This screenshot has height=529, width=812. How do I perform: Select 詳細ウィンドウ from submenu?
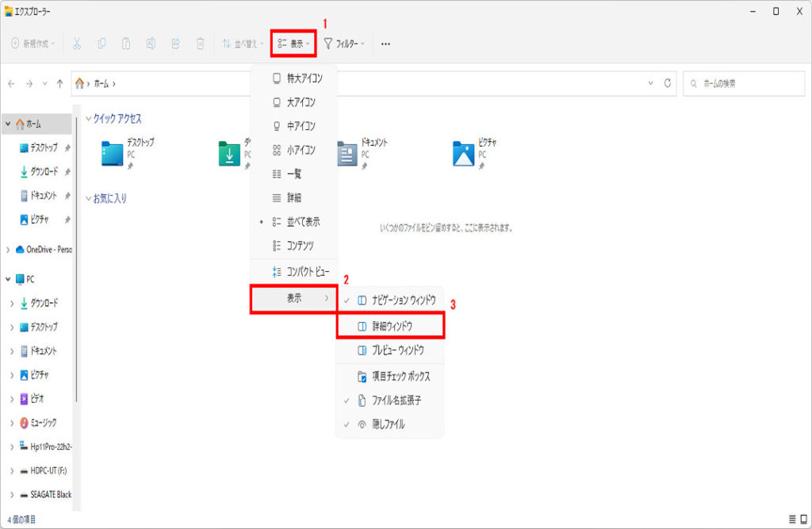[x=390, y=326]
